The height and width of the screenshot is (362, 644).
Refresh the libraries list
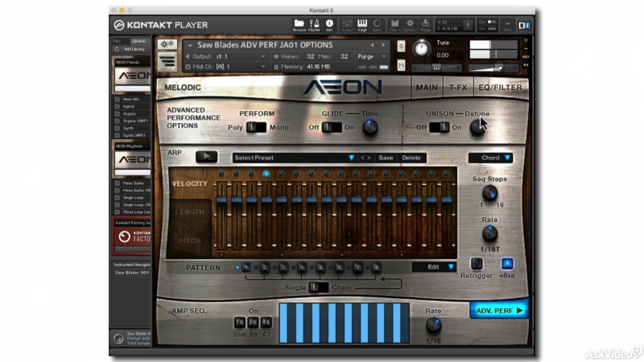click(x=117, y=49)
